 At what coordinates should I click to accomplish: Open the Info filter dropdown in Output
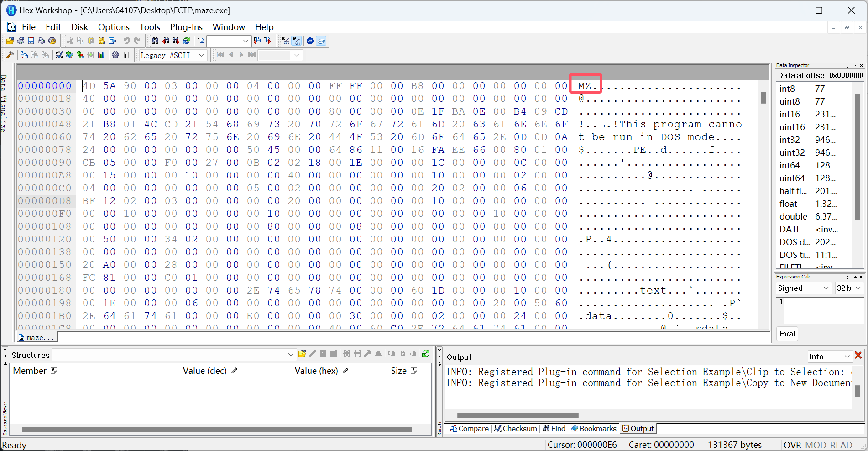click(830, 357)
